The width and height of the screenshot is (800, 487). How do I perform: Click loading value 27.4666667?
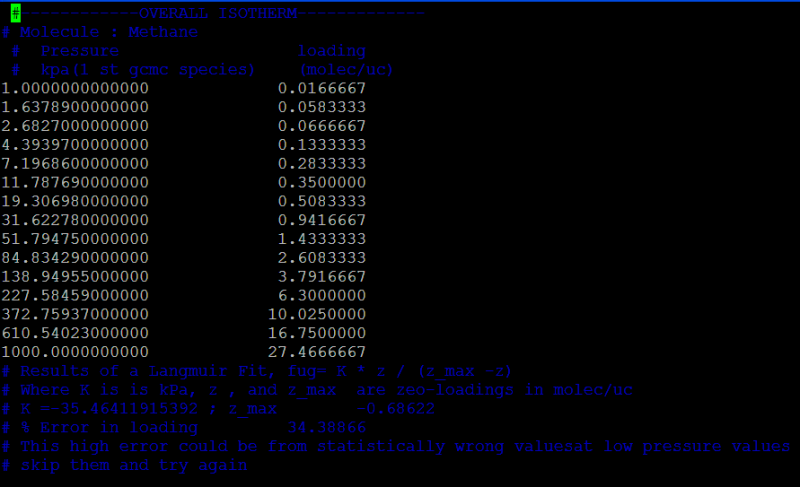point(317,352)
